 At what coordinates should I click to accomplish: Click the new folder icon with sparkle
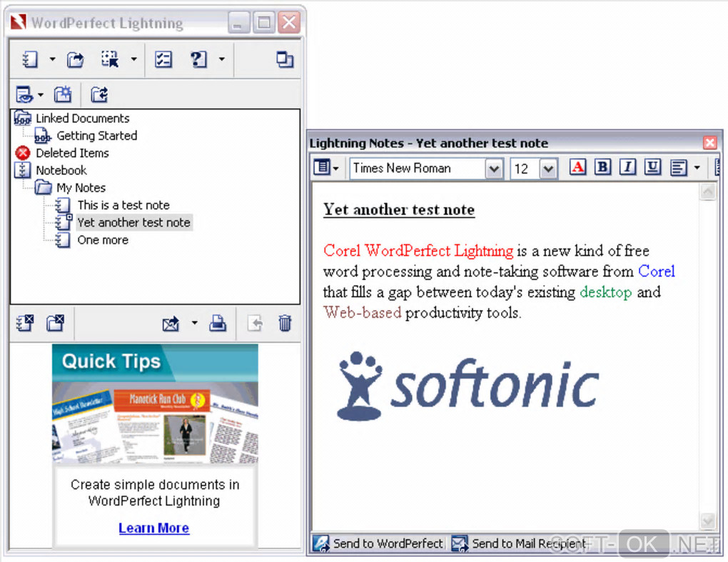[x=62, y=95]
